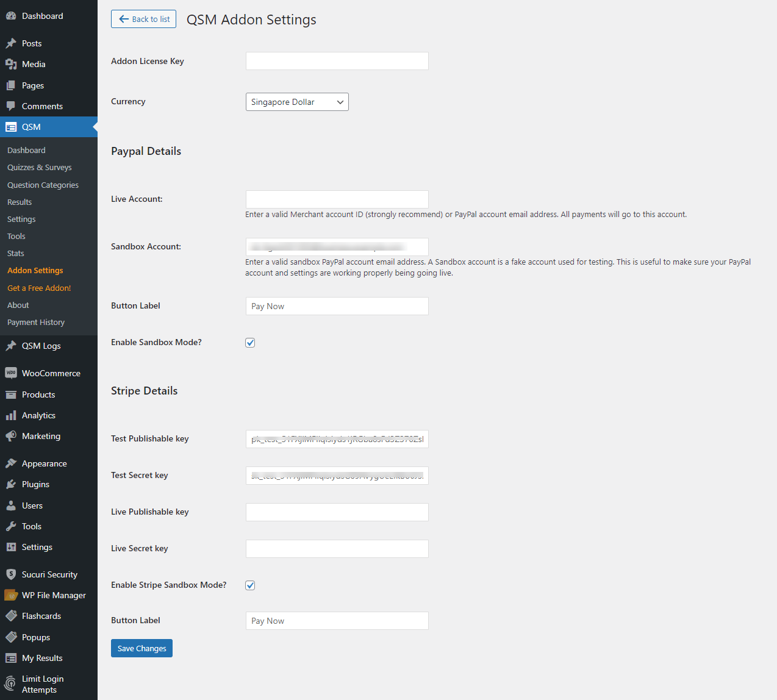Viewport: 777px width, 700px height.
Task: Open the Stats submenu item
Action: click(16, 253)
